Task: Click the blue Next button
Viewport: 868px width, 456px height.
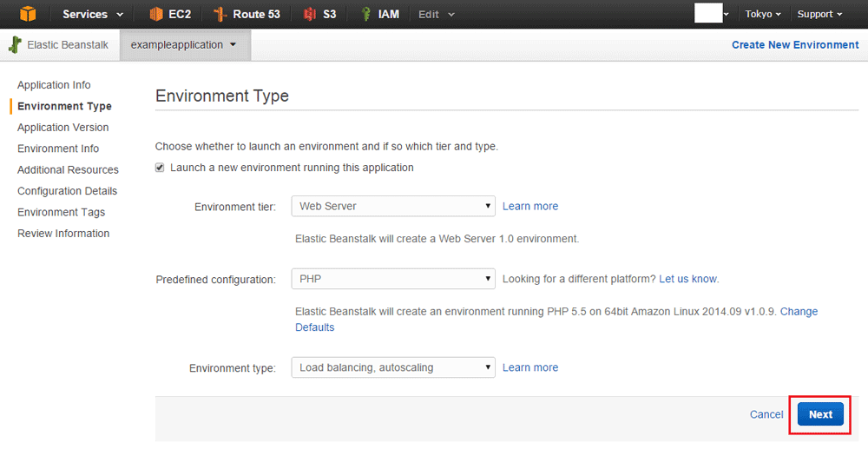Action: [x=820, y=414]
